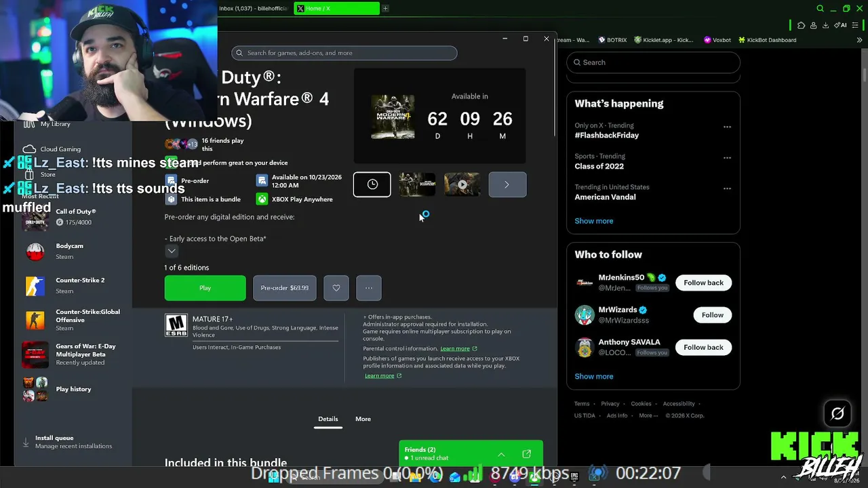
Task: Open MrJenkins50 profile avatar
Action: point(585,283)
